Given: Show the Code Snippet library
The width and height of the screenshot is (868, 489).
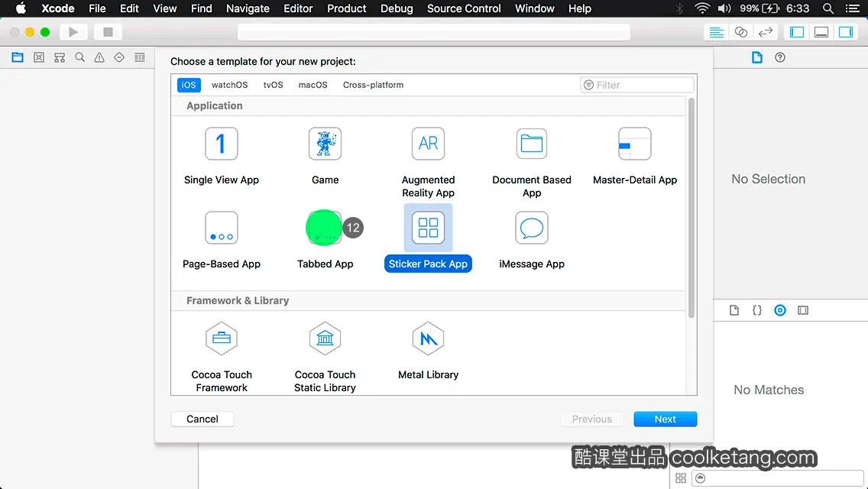Looking at the screenshot, I should 756,310.
